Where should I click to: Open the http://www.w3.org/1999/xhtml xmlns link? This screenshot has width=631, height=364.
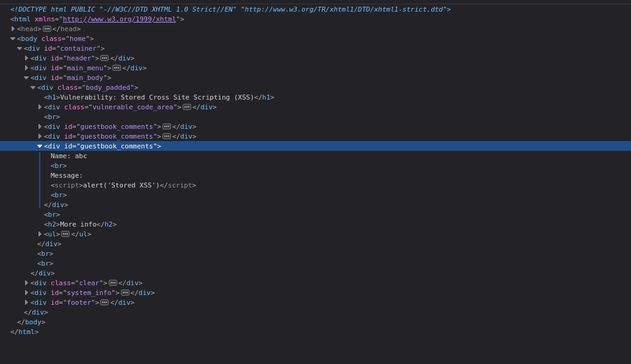pyautogui.click(x=119, y=20)
